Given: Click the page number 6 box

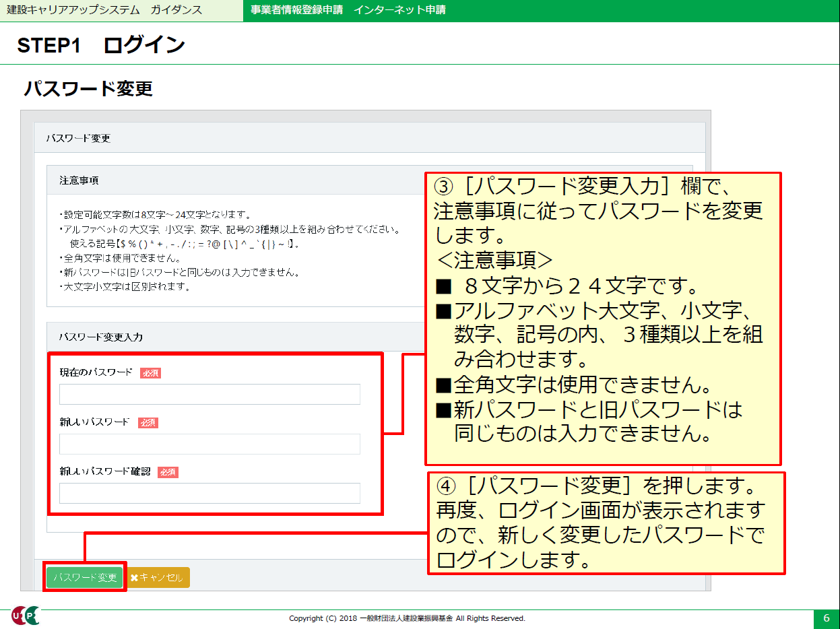Looking at the screenshot, I should [827, 618].
